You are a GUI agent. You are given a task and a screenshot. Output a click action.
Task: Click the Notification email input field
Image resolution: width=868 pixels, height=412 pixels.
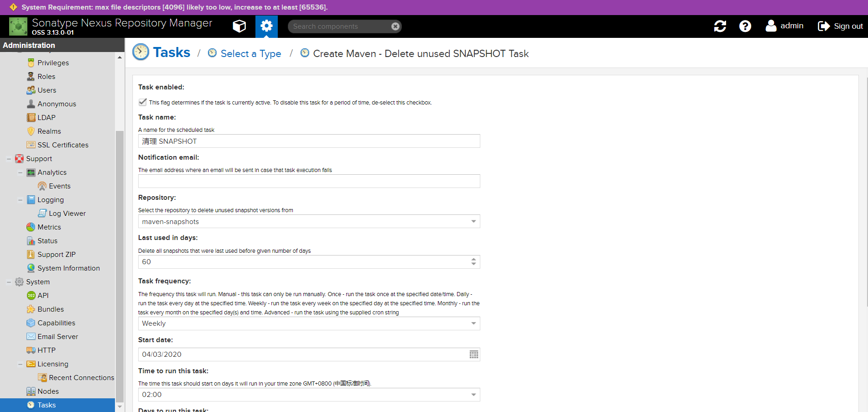pyautogui.click(x=309, y=181)
